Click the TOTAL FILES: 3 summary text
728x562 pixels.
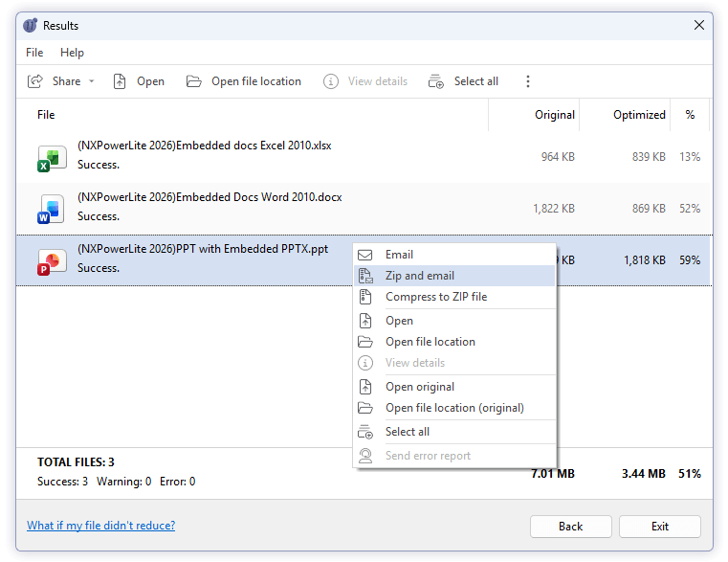(x=76, y=462)
